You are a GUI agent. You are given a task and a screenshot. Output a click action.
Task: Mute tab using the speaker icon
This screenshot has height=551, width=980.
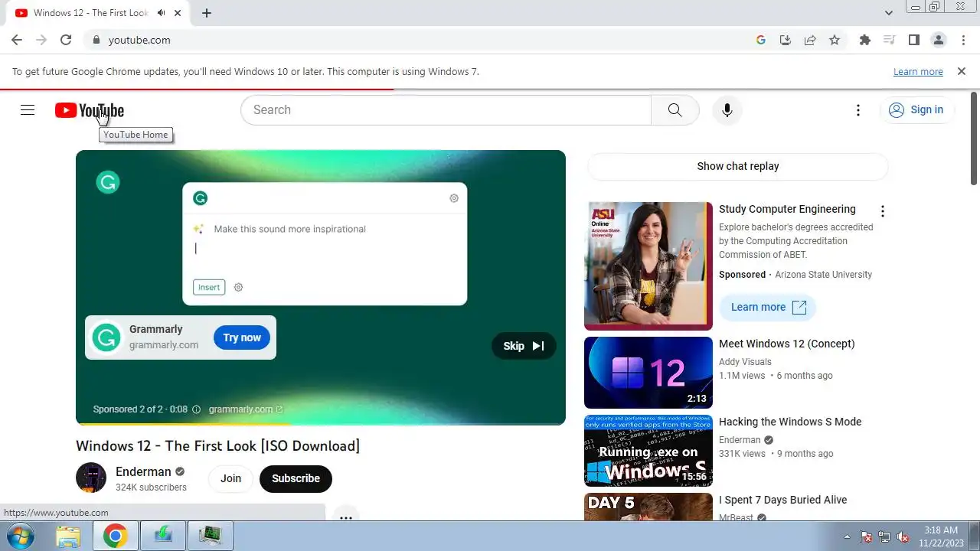tap(161, 13)
